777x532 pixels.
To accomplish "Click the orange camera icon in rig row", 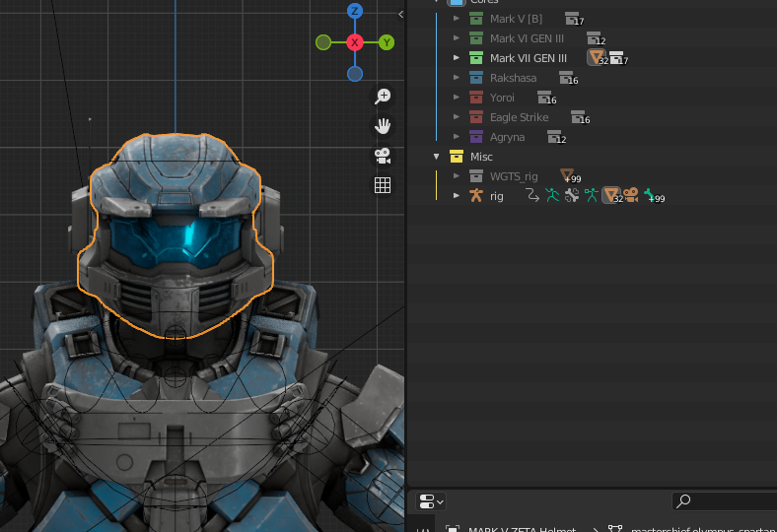I will (x=630, y=195).
